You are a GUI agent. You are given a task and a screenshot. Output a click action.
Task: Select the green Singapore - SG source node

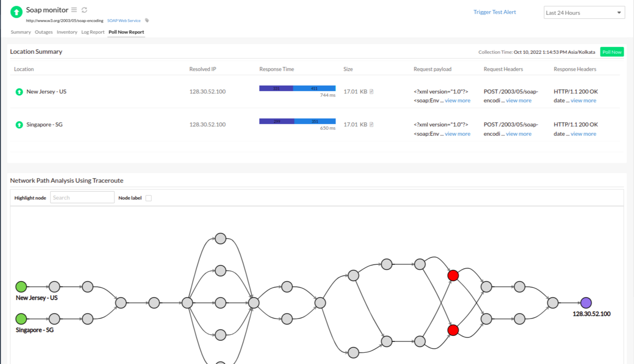21,319
